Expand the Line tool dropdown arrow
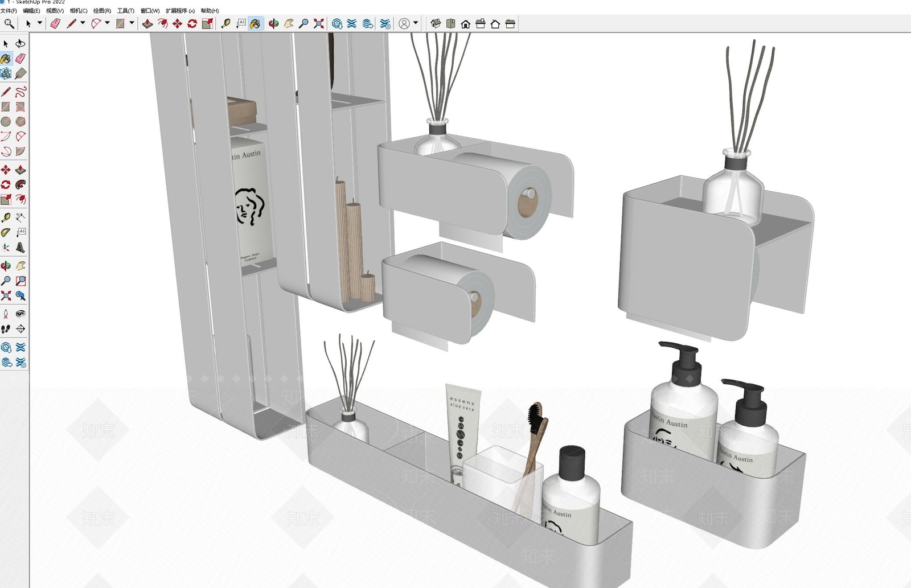Viewport: 911px width, 588px height. coord(83,23)
